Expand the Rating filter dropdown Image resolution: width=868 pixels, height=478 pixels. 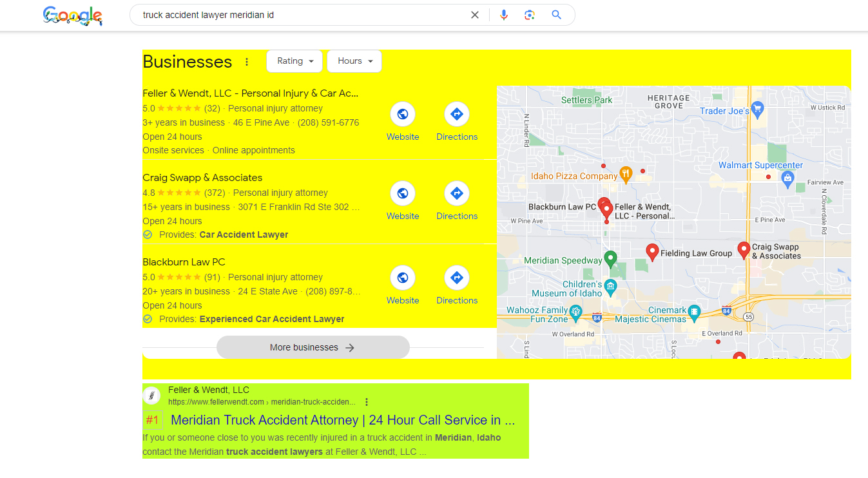coord(296,61)
